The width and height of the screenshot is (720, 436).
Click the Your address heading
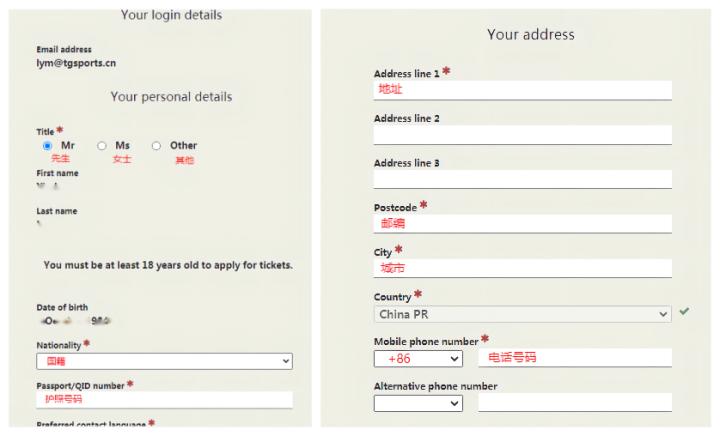[x=531, y=34]
